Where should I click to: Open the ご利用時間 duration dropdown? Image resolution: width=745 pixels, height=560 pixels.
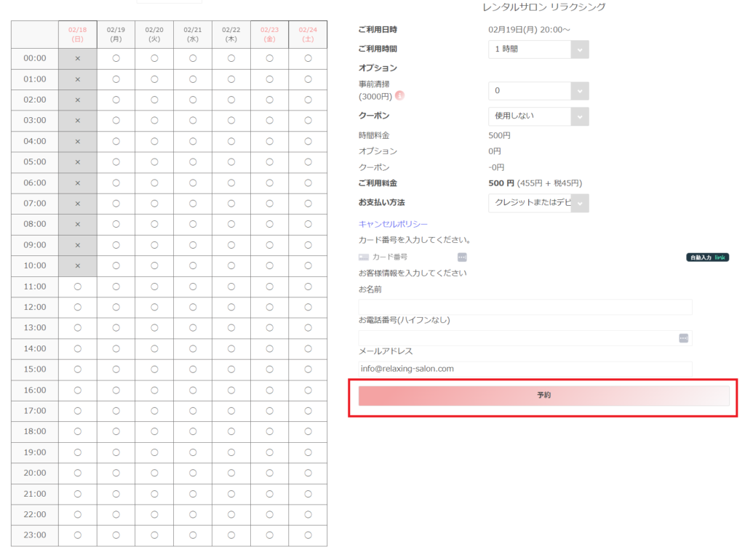(x=538, y=49)
